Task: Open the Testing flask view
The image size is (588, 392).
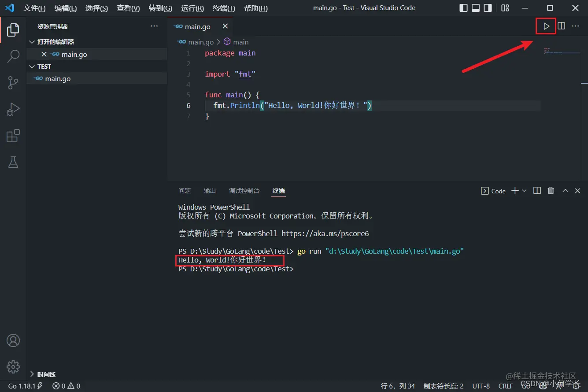Action: pos(13,162)
